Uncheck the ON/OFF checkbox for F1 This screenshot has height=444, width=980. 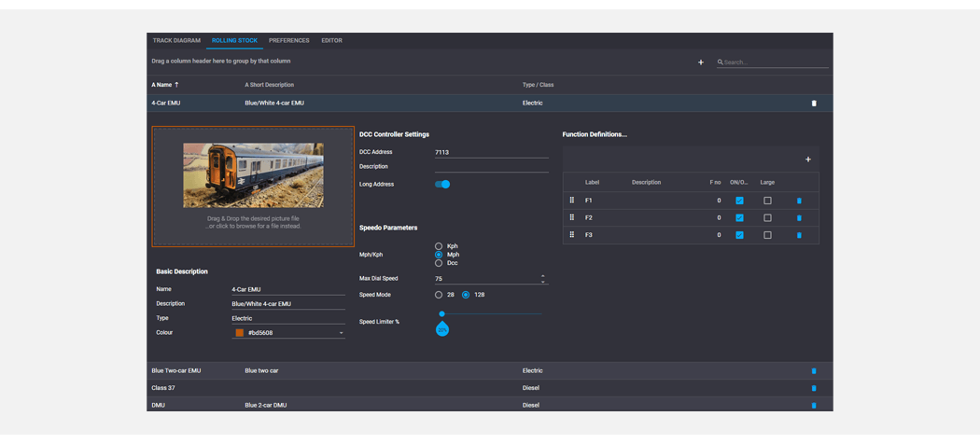point(739,201)
